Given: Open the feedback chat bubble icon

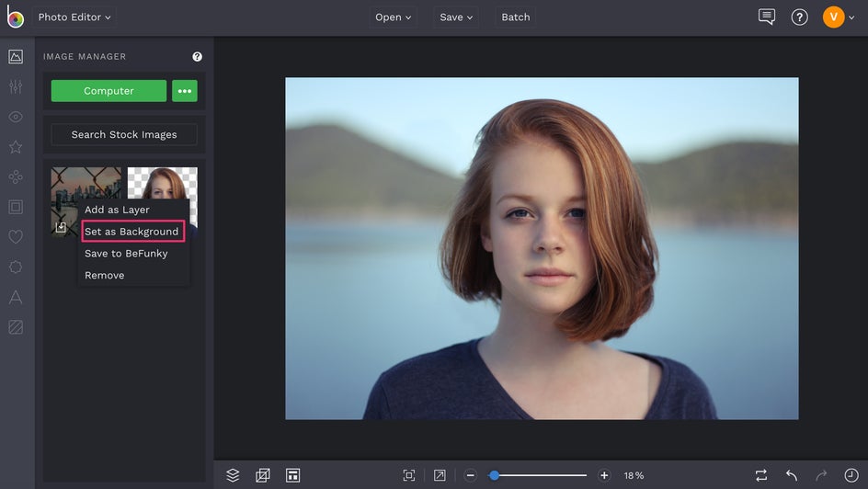Looking at the screenshot, I should coord(767,17).
